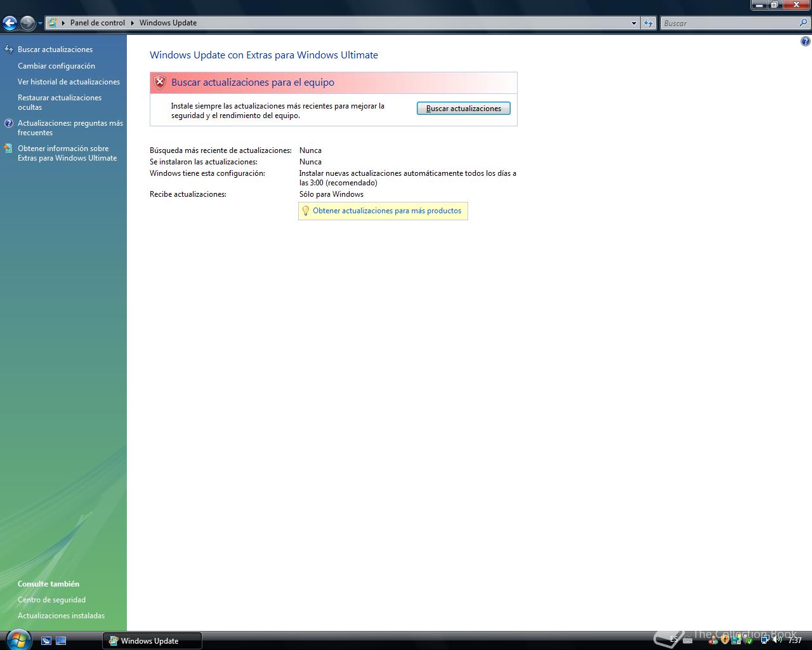Open Restaurar actualizaciones ocultas
This screenshot has height=650, width=812.
click(x=60, y=102)
